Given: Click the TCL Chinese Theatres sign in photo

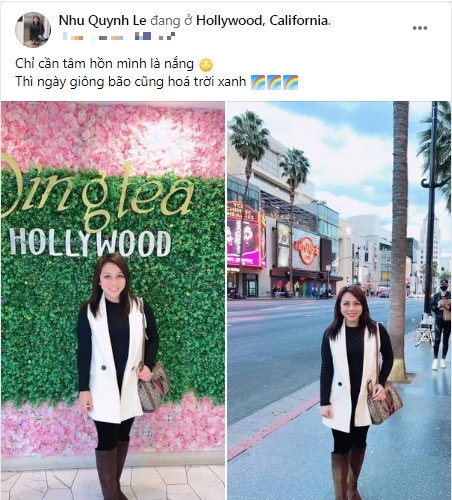Looking at the screenshot, I should 240,211.
